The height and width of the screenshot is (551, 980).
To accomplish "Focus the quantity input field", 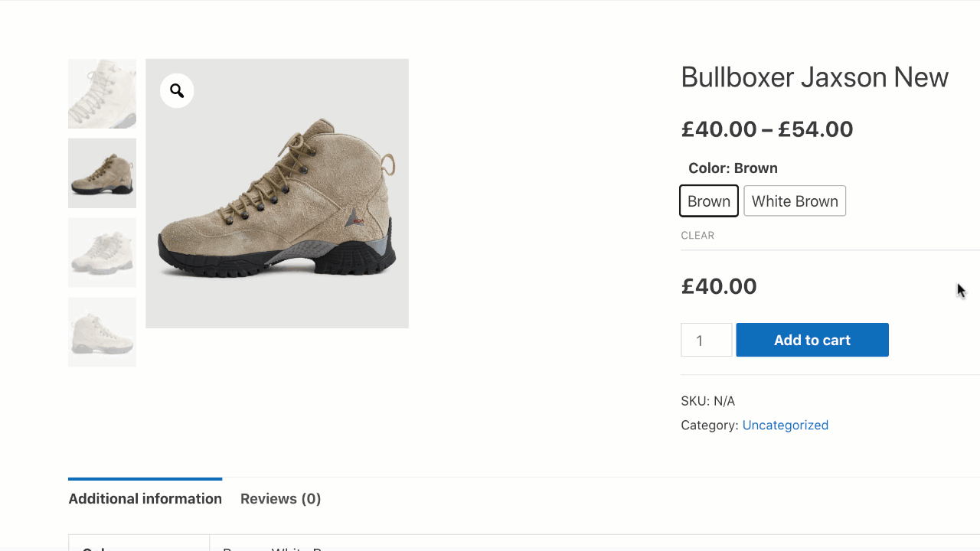I will click(706, 340).
